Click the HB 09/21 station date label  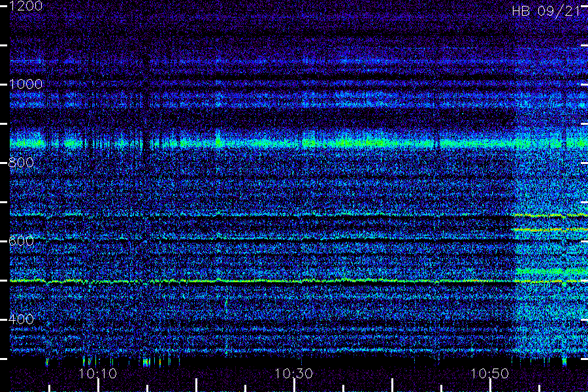(547, 11)
